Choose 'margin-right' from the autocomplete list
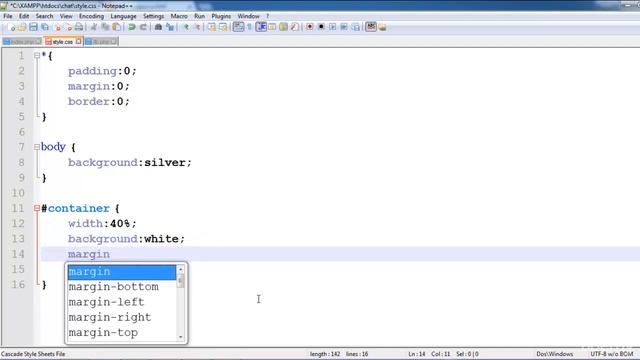 click(122, 317)
